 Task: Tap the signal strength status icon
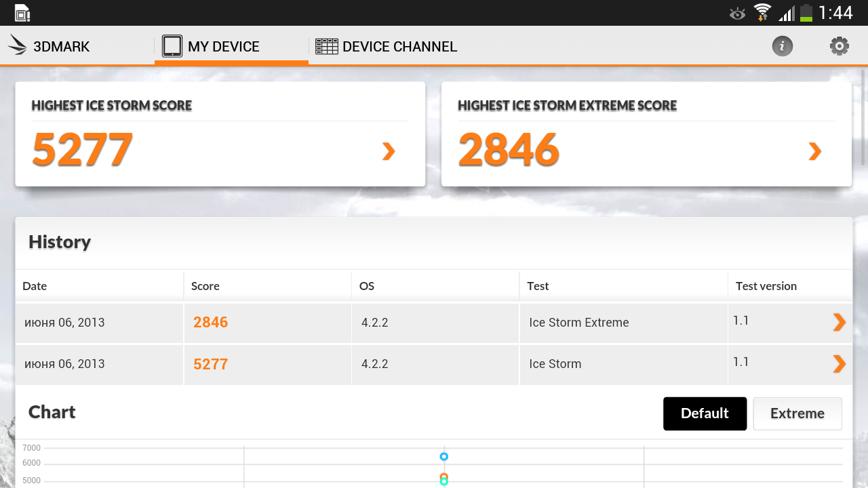tap(786, 13)
